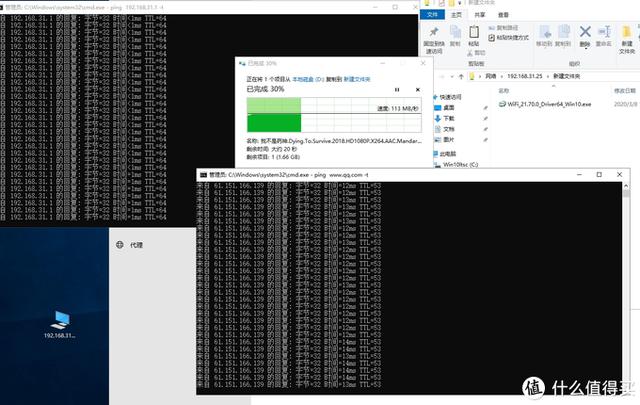
Task: Open 文档 in the navigation pane
Action: click(449, 129)
